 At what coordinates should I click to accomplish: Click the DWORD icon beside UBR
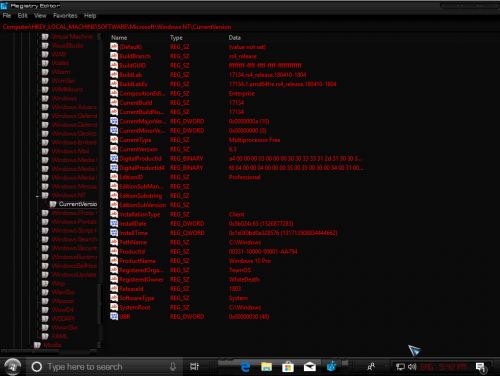pyautogui.click(x=114, y=316)
